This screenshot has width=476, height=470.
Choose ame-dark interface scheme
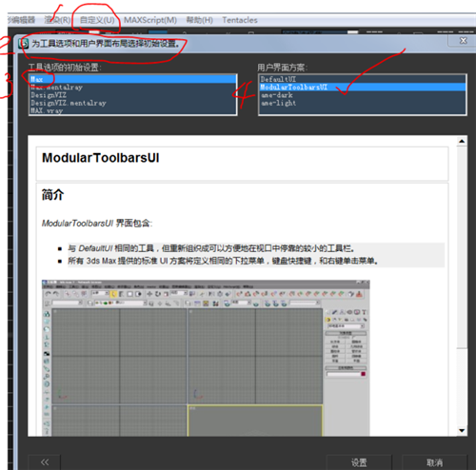coord(363,95)
